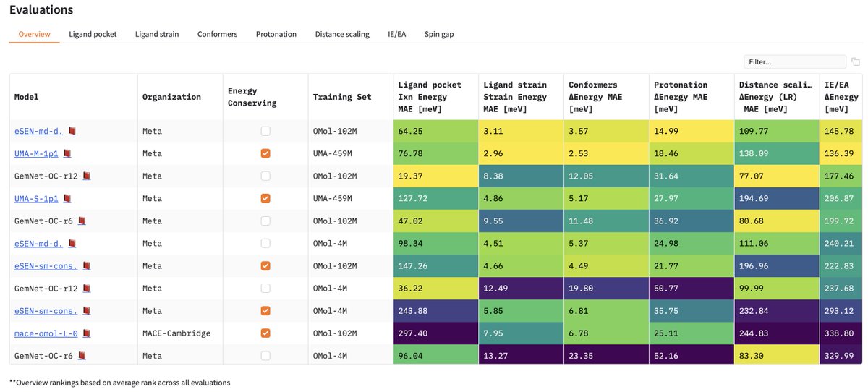Screen dimensions: 868x392
Task: Click the book icon beside UMA-M-1p1
Action: pos(67,154)
